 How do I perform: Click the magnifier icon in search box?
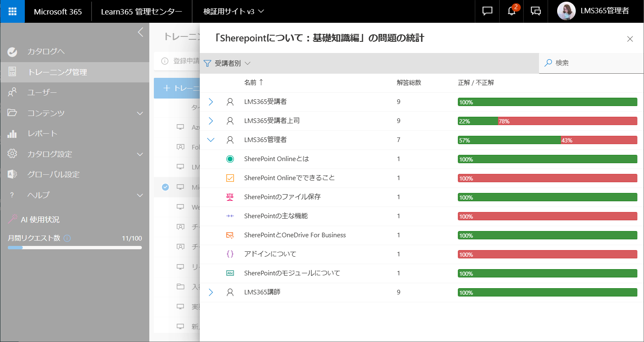(548, 63)
